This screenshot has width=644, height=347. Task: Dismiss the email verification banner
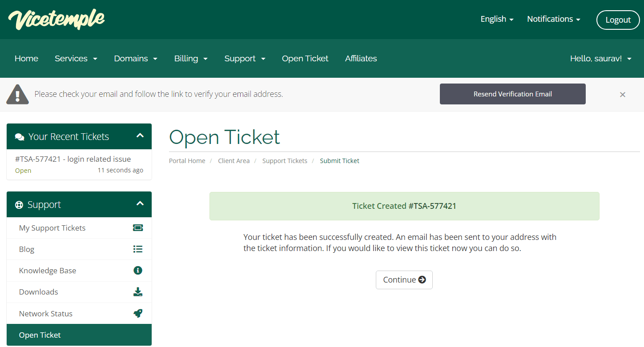coord(623,94)
